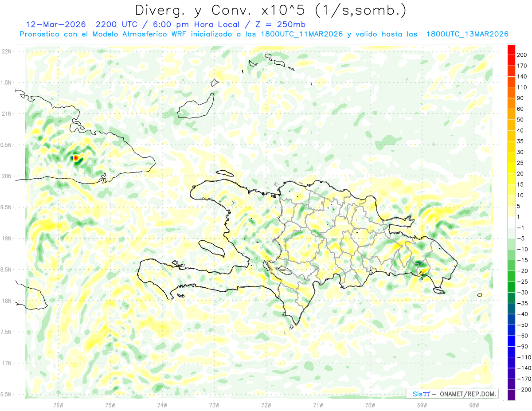532x411 pixels.
Task: Click the color bar label '-5'
Action: pyautogui.click(x=520, y=239)
